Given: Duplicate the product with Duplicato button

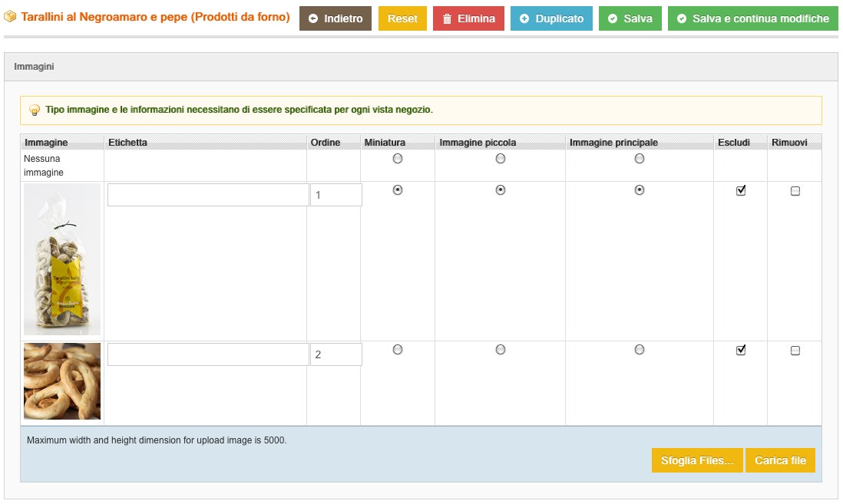Looking at the screenshot, I should click(x=551, y=18).
